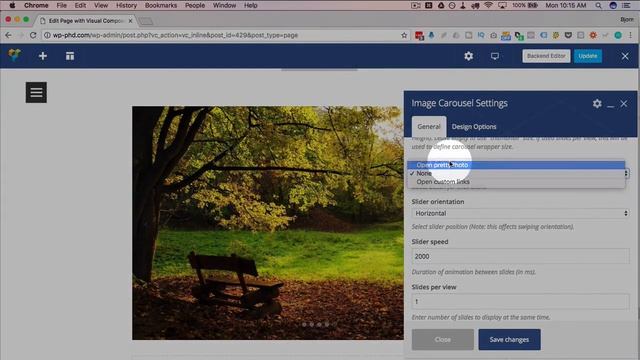
Task: Add new element with plus icon
Action: pyautogui.click(x=42, y=56)
